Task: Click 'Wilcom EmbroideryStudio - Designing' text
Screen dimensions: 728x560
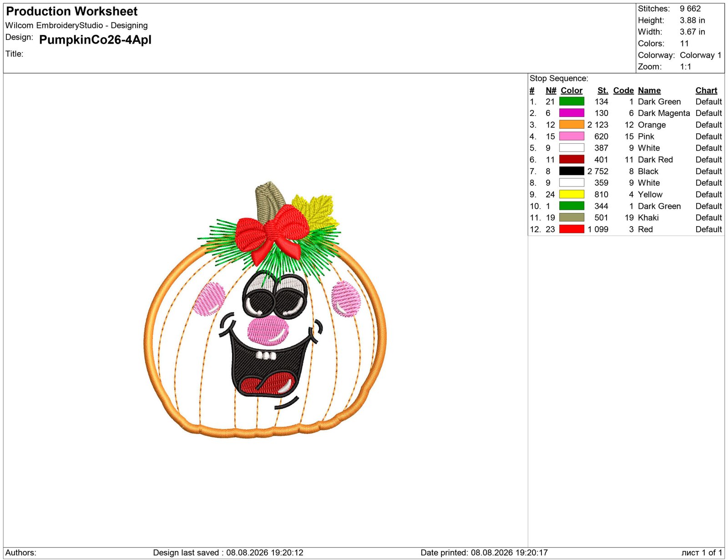Action: point(76,25)
